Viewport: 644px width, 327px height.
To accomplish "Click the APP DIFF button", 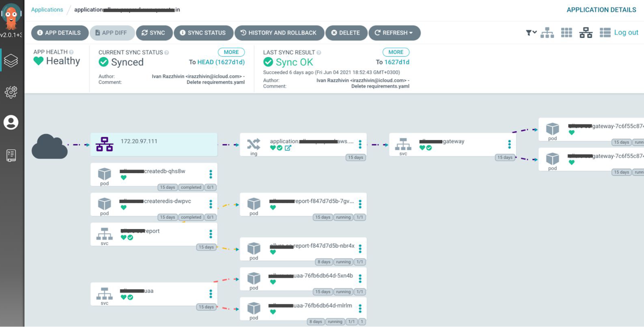I will [x=111, y=33].
